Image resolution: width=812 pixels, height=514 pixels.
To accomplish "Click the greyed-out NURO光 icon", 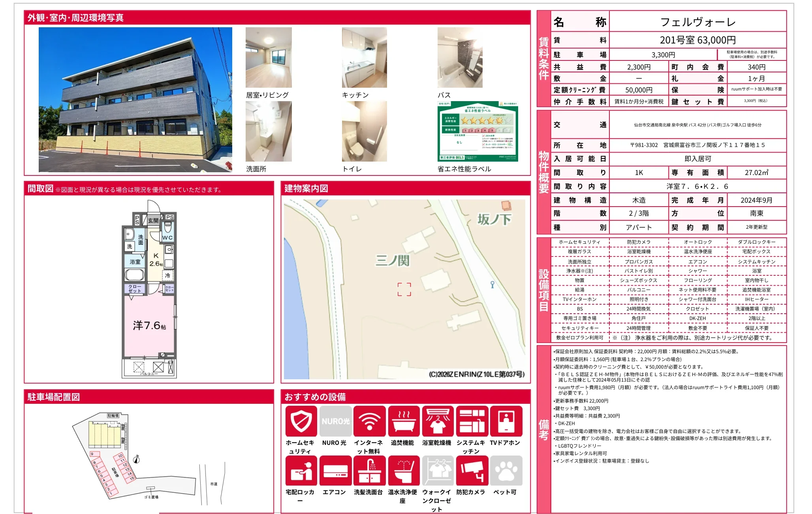I will tap(335, 421).
